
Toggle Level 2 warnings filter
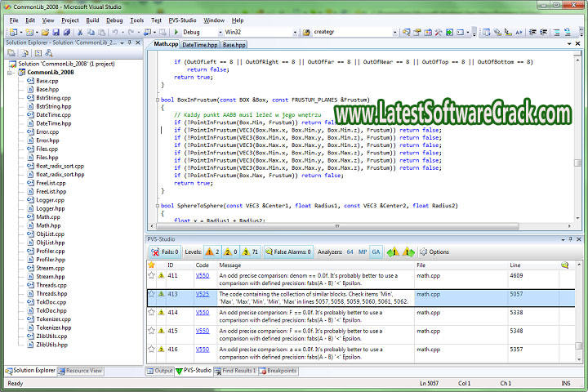tap(230, 252)
